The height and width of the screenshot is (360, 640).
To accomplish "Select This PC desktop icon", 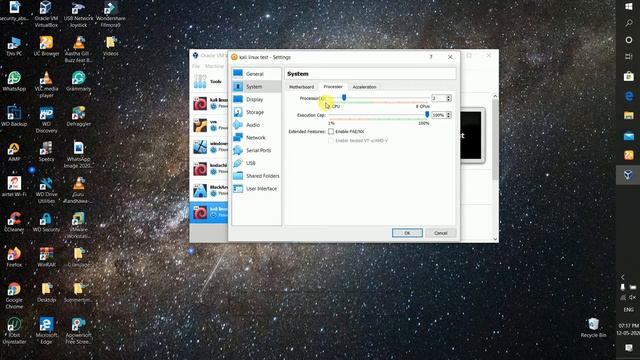I will point(14,46).
